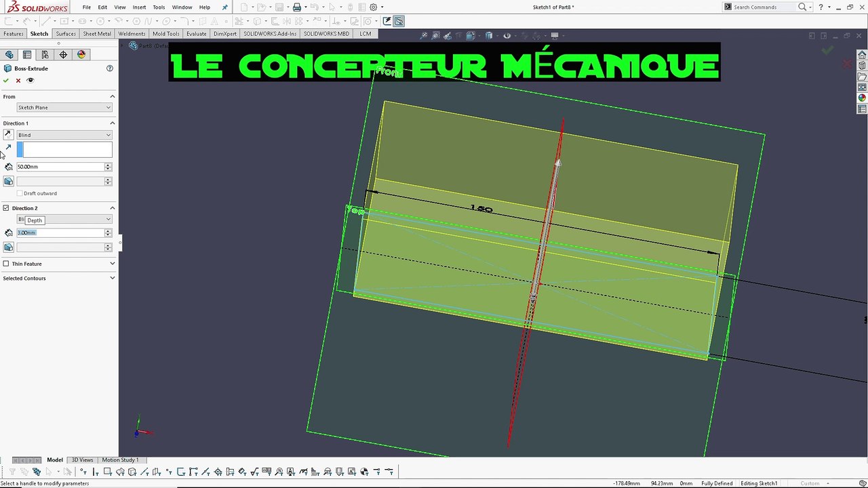Screen dimensions: 868x488
Task: Open Direction 1 Blind end condition dropdown
Action: coord(64,135)
